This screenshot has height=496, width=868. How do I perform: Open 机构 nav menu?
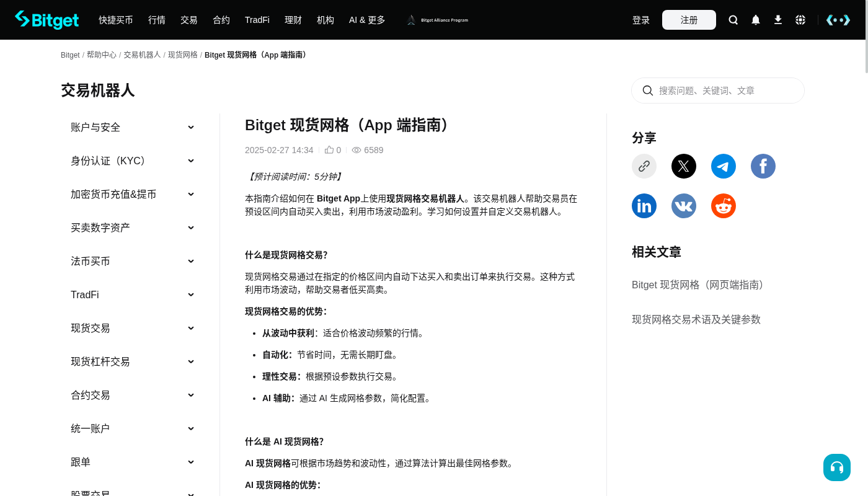(x=325, y=20)
